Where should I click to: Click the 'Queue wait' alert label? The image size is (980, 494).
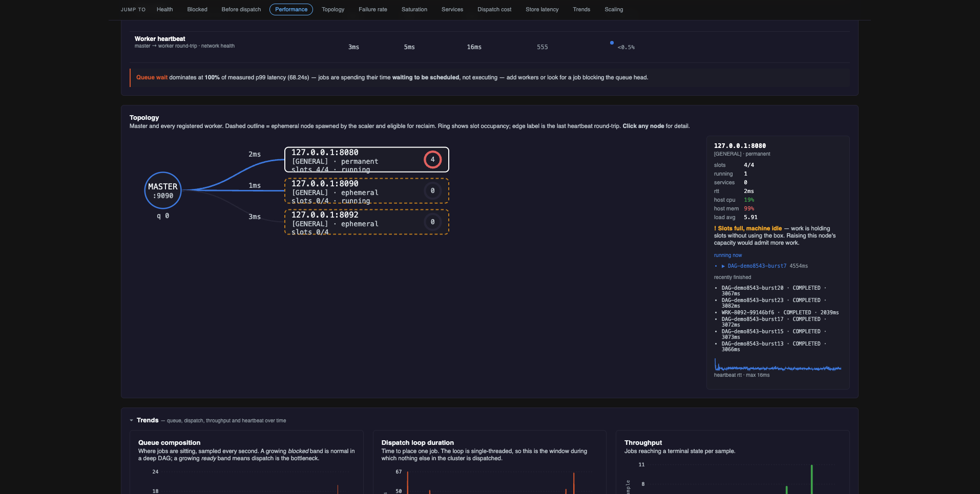point(152,77)
